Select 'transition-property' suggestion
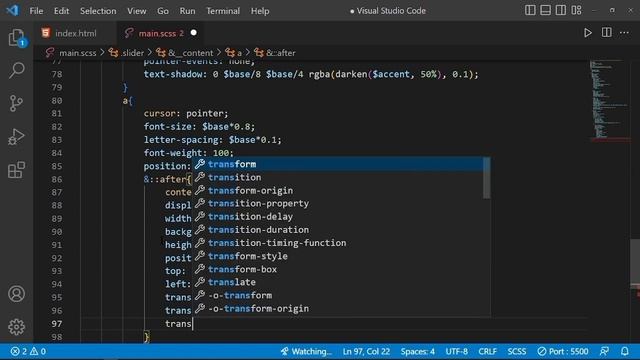Screen dimensions: 640x360 tap(338, 203)
